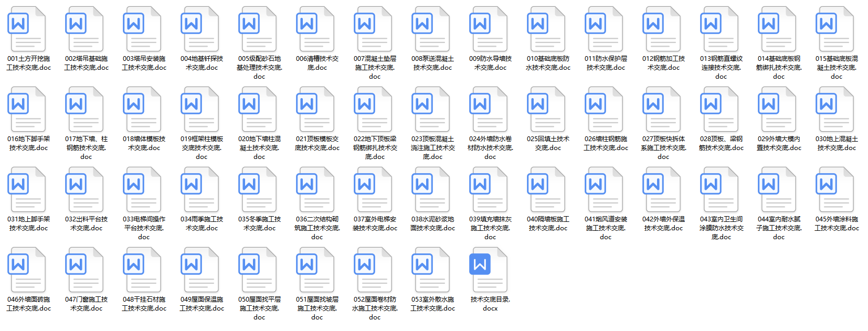
Task: Click the file name text 025回填土技术交底.doc
Action: click(548, 143)
